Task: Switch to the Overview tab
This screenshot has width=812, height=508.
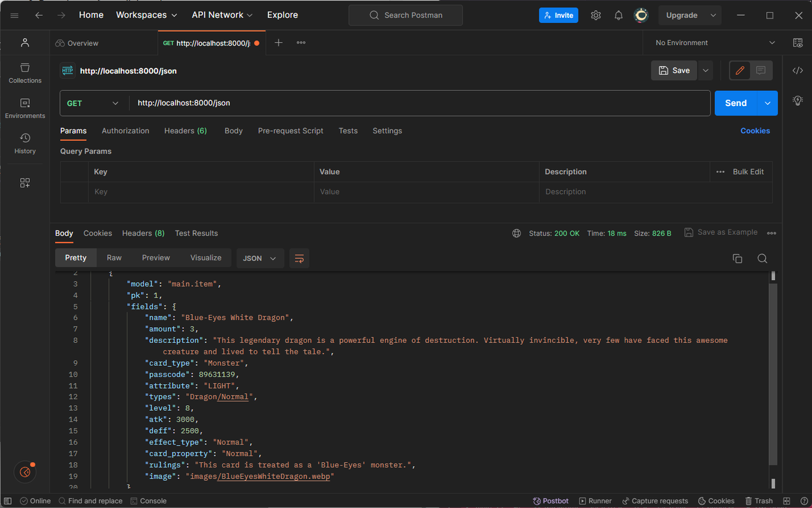Action: click(x=77, y=43)
